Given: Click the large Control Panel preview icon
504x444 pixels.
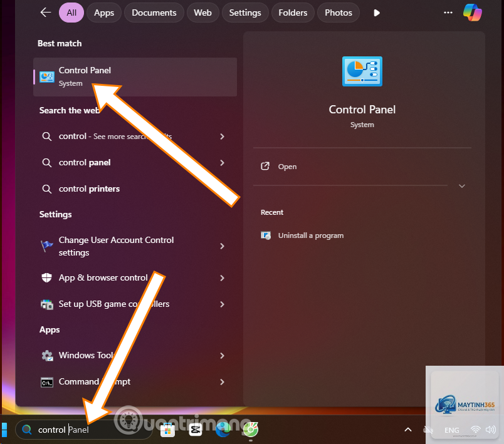Looking at the screenshot, I should pos(362,71).
